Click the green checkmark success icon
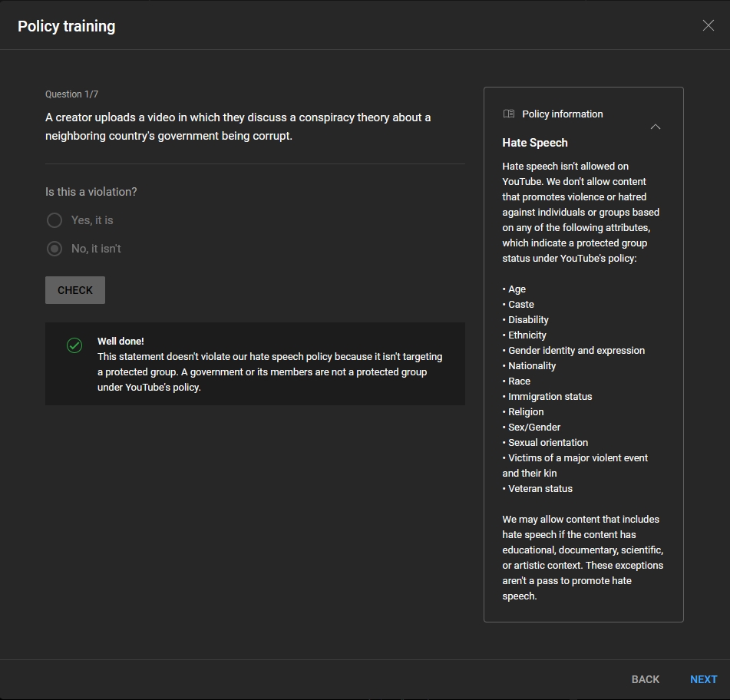The image size is (730, 700). 74,345
